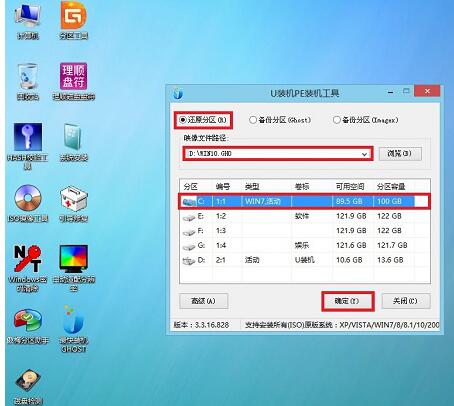Click the D:\WIN10.GHO path field
The image size is (454, 406).
coord(277,154)
